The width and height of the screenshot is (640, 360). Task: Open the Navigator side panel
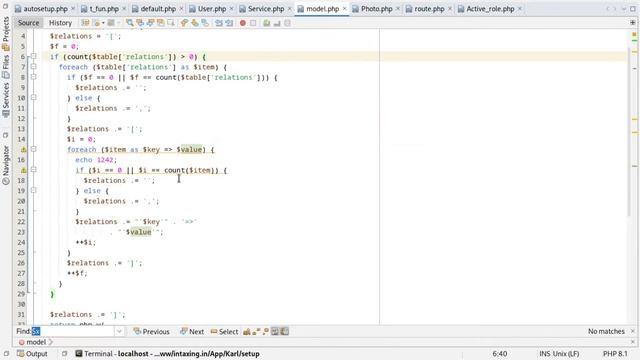[x=6, y=165]
